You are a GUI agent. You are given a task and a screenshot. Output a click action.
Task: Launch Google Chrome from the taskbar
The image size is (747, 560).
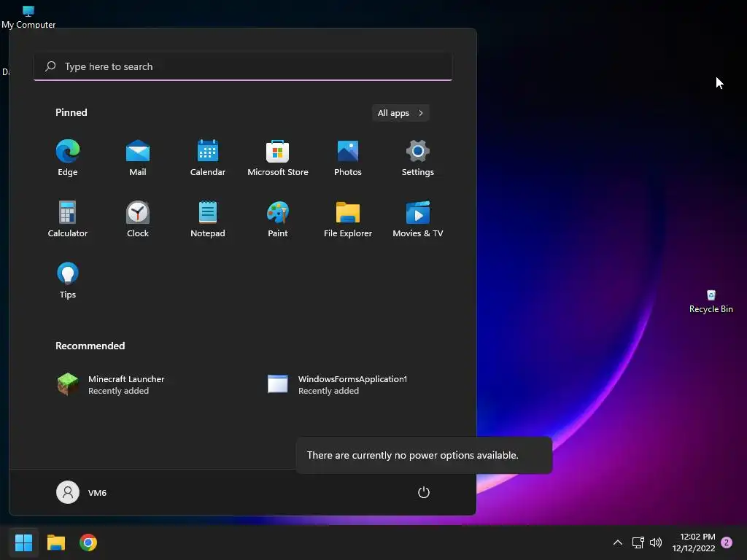(x=88, y=542)
